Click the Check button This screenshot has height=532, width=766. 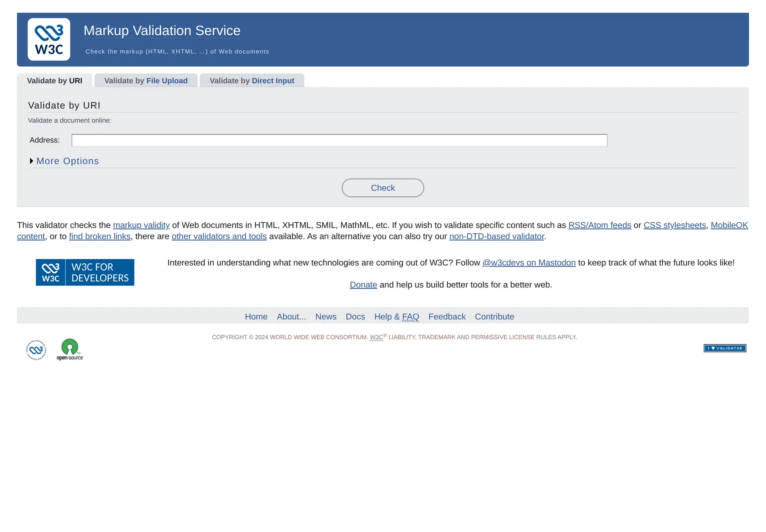pyautogui.click(x=383, y=188)
